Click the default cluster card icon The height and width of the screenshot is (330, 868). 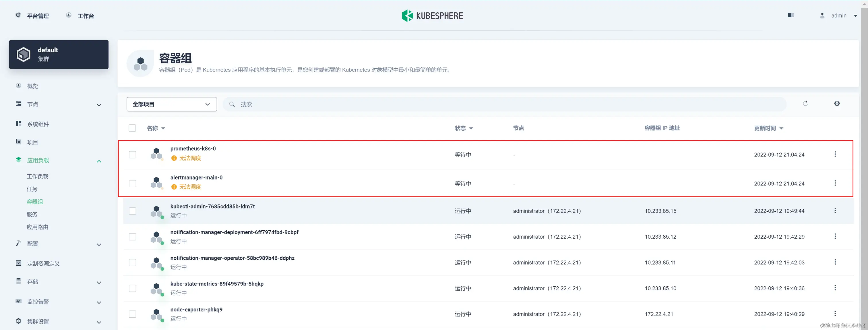24,54
